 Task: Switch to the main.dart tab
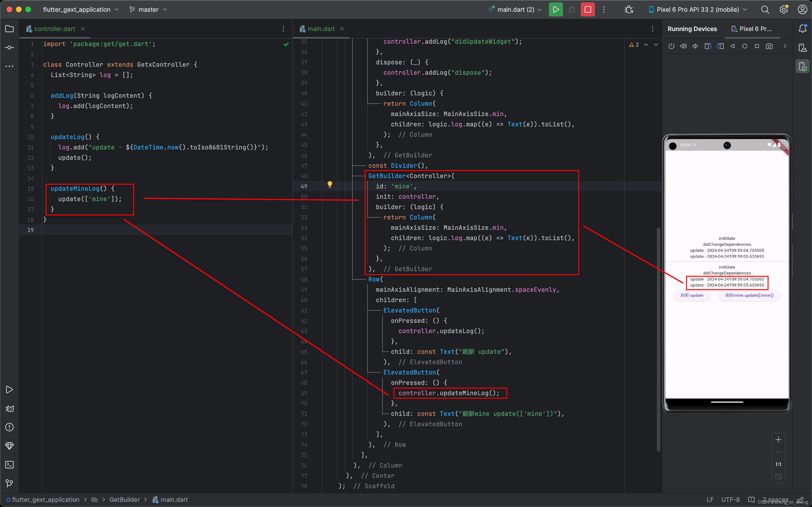point(320,29)
